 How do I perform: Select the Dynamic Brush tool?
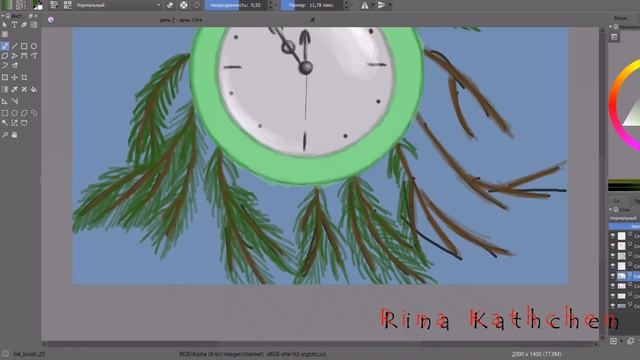click(4, 65)
